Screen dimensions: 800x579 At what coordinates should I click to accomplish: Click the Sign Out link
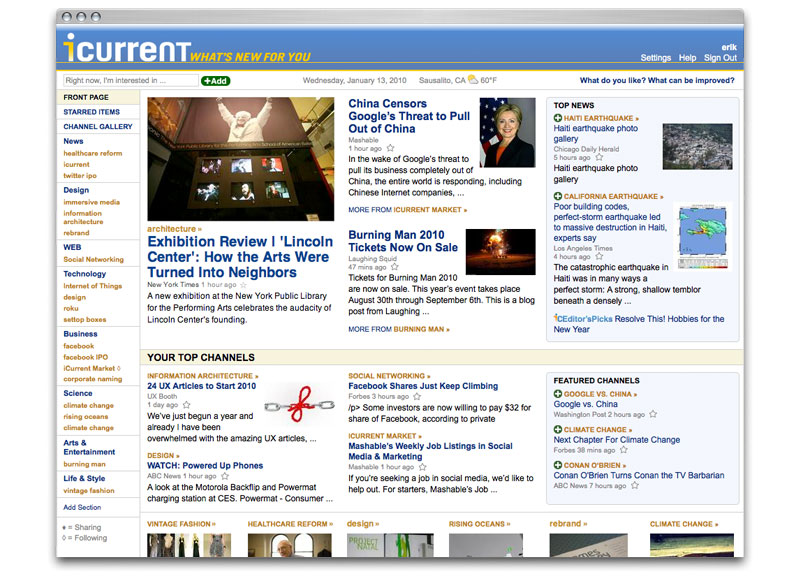tap(720, 58)
